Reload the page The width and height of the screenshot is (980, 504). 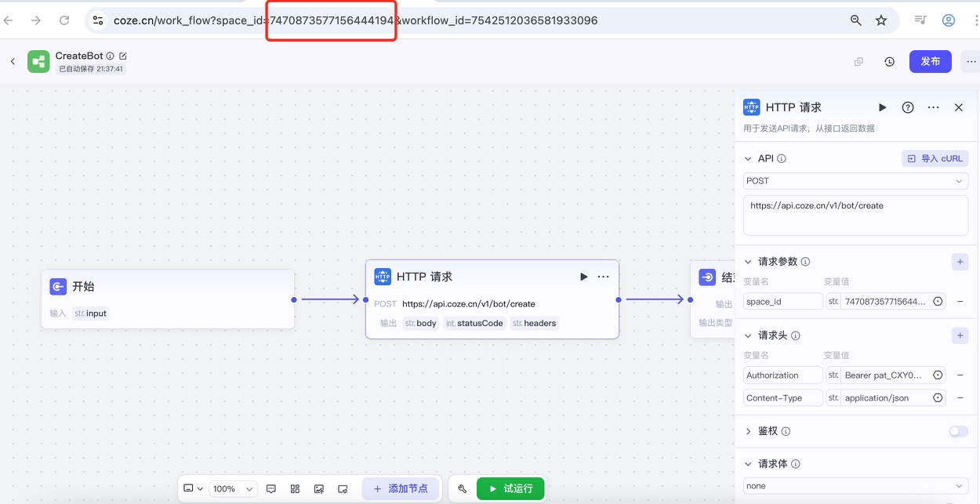(64, 20)
